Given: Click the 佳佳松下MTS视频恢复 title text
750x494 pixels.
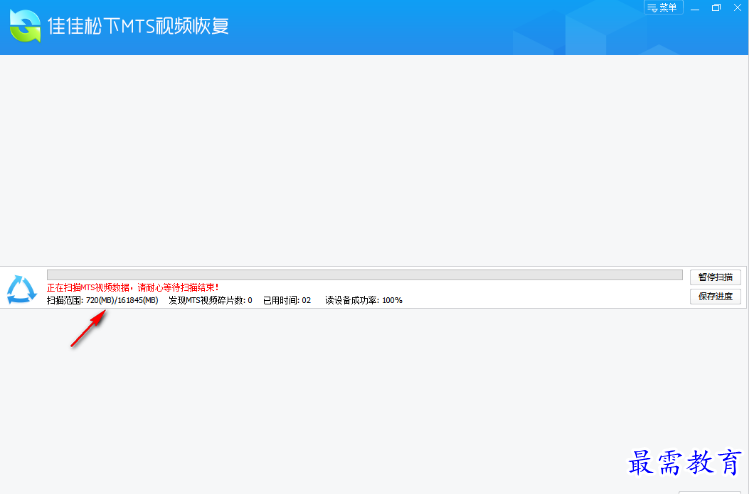Looking at the screenshot, I should [x=139, y=26].
